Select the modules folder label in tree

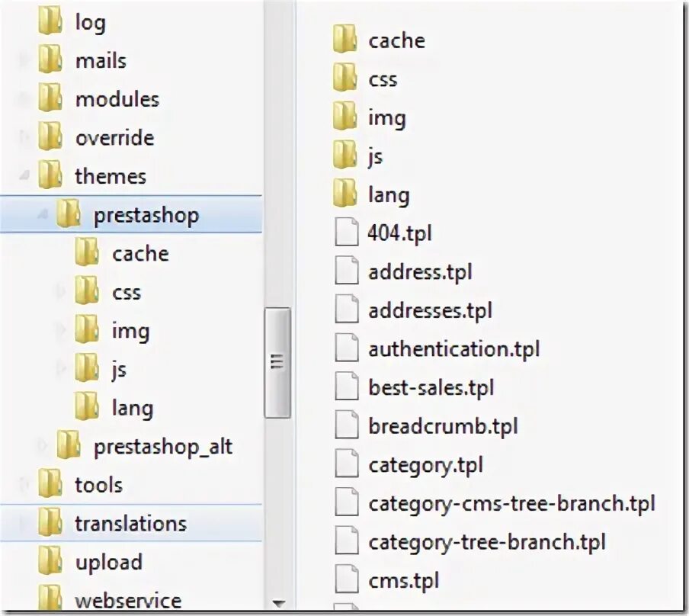tap(117, 99)
